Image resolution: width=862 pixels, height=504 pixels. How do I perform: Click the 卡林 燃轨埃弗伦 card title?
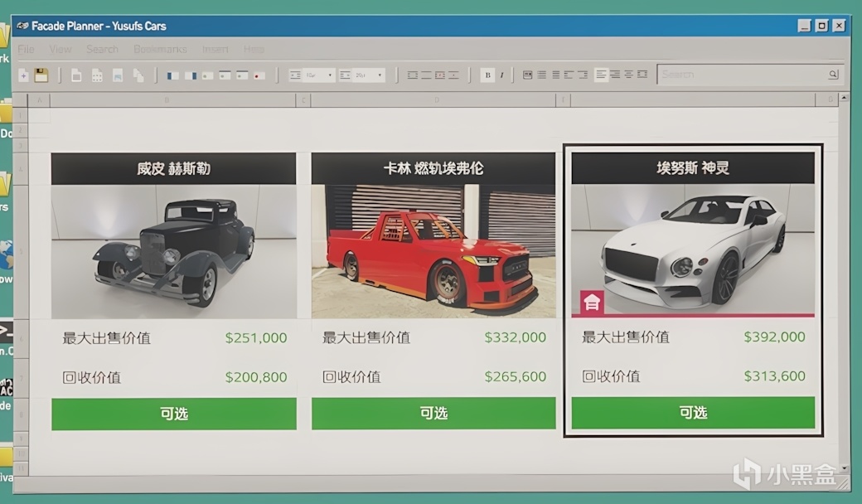pos(433,168)
